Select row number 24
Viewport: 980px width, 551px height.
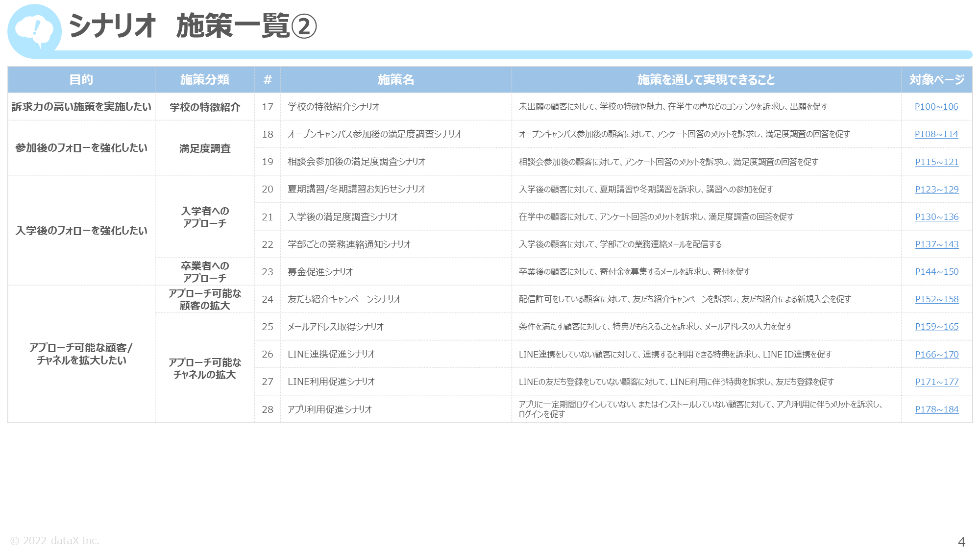point(268,299)
